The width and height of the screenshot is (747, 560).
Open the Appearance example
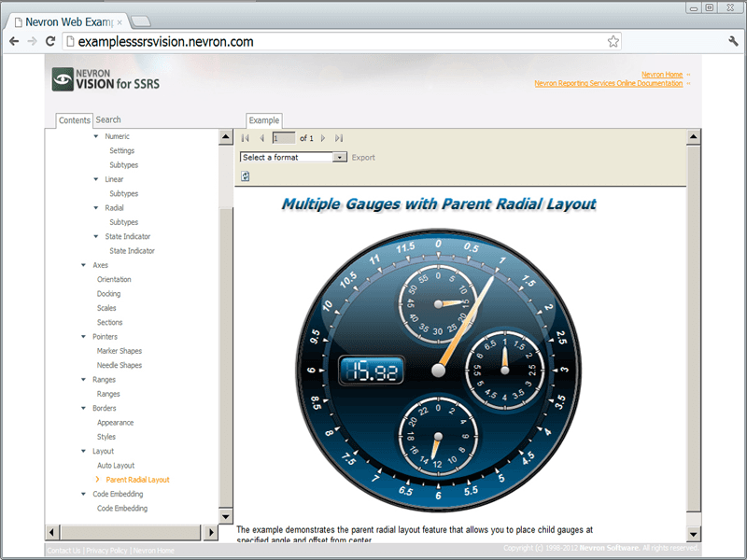click(x=115, y=423)
